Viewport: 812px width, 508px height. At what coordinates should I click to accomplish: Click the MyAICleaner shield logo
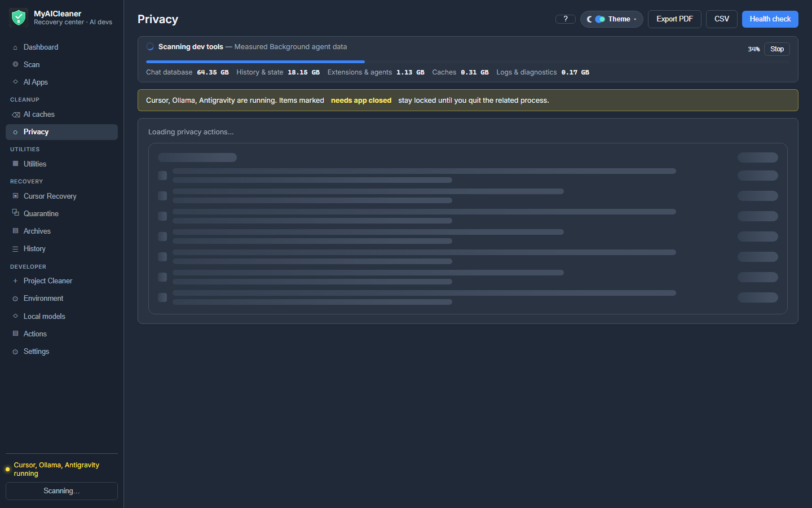pos(19,17)
